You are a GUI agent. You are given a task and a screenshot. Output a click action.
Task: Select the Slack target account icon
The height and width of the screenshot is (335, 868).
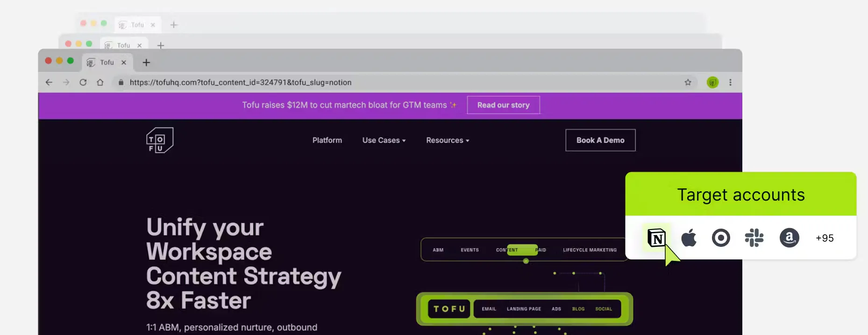click(754, 238)
